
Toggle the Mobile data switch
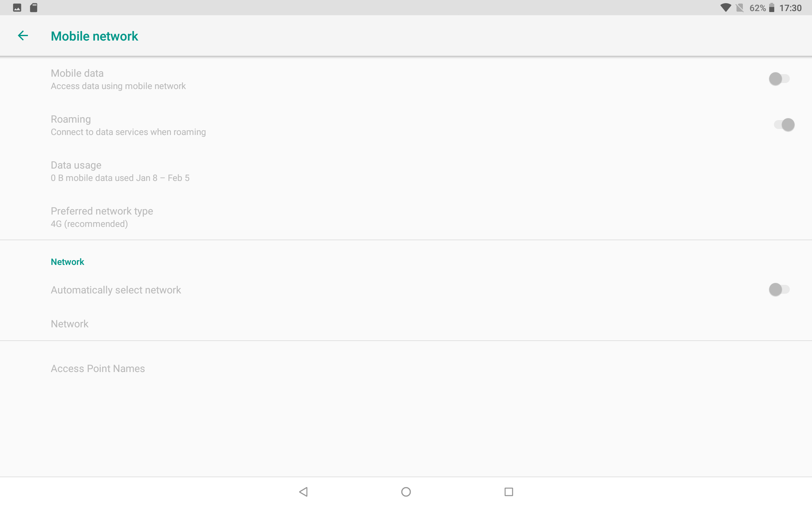point(779,79)
